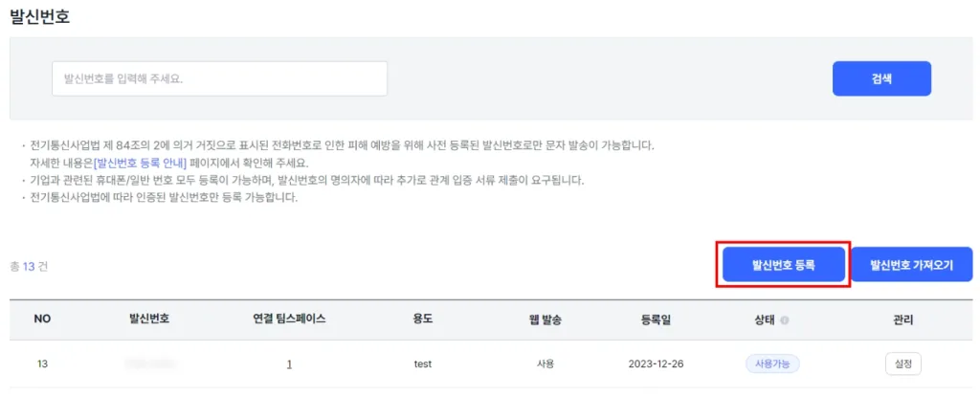Click the 사용가능 status badge

coord(772,363)
